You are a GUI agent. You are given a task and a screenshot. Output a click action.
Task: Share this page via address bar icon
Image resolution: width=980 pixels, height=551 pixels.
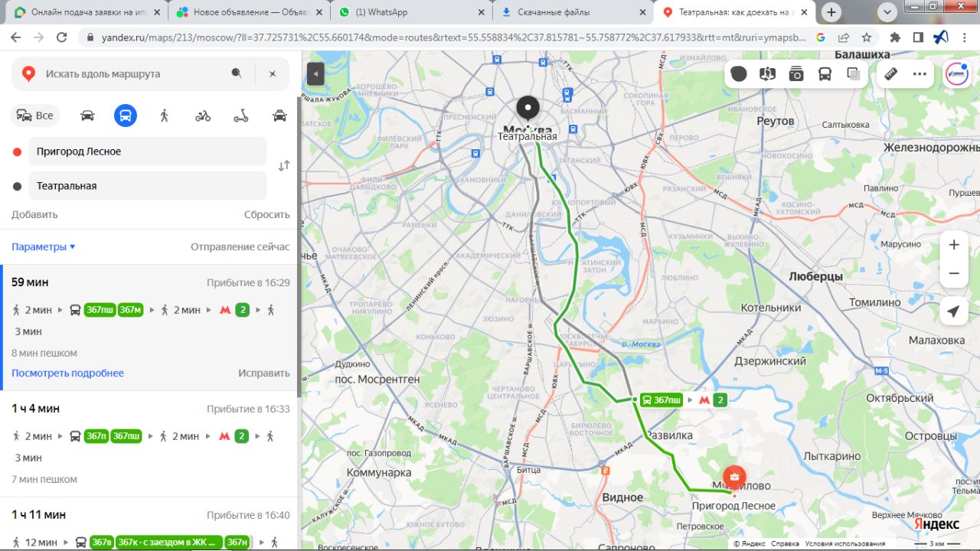[844, 37]
